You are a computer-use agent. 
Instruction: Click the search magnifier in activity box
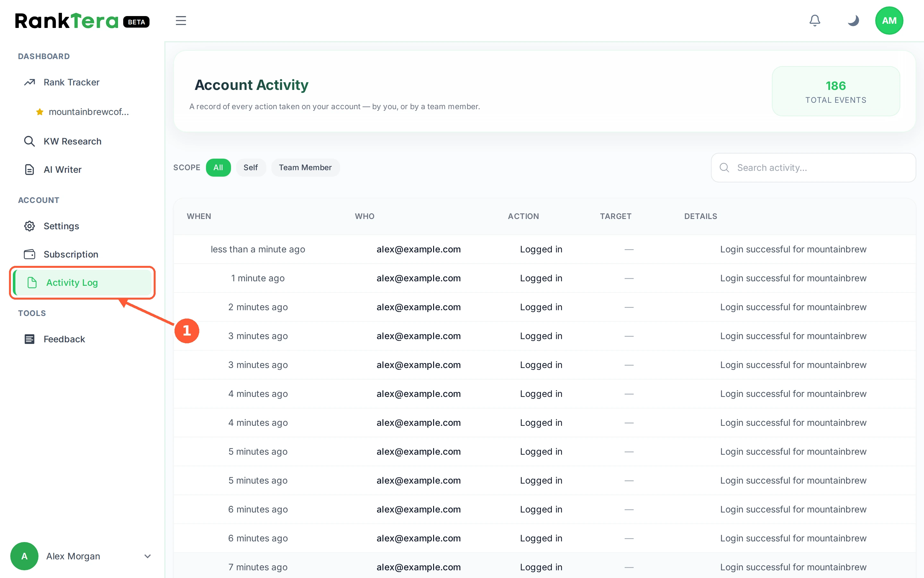pos(724,167)
